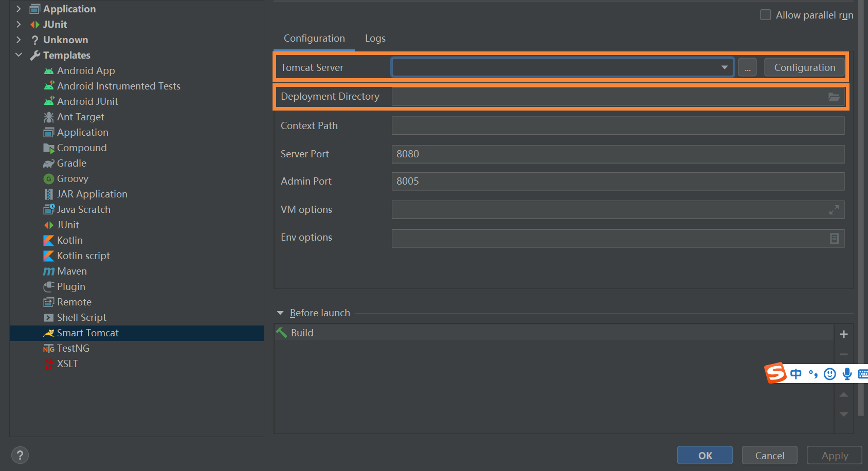Click the TestNG icon

(x=49, y=349)
